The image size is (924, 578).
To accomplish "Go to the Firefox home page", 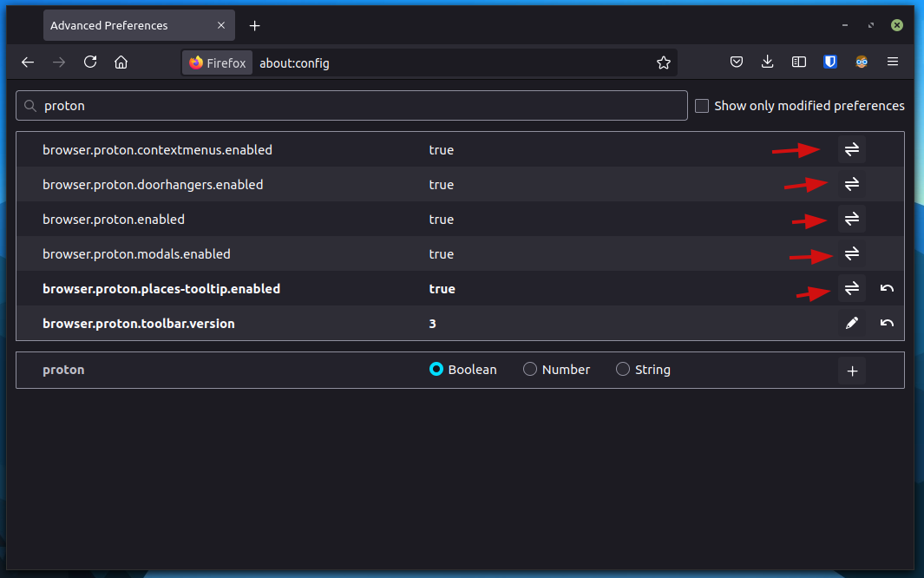I will pos(121,62).
